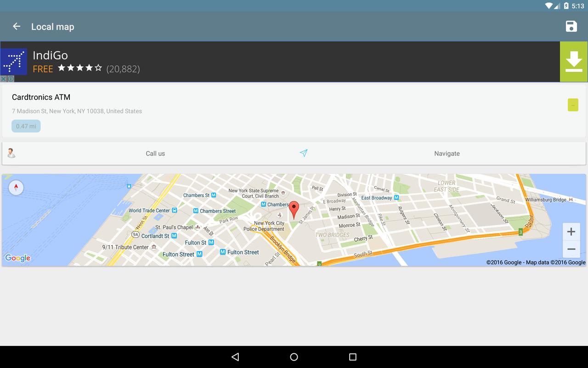This screenshot has height=368, width=588.
Task: Tap Android home navigation button
Action: [x=294, y=357]
